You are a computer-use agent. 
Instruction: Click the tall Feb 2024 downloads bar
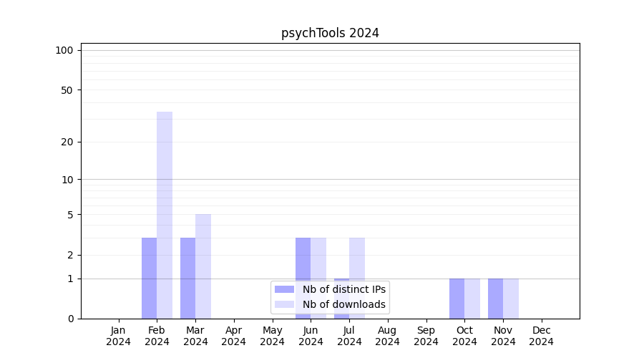[165, 215]
